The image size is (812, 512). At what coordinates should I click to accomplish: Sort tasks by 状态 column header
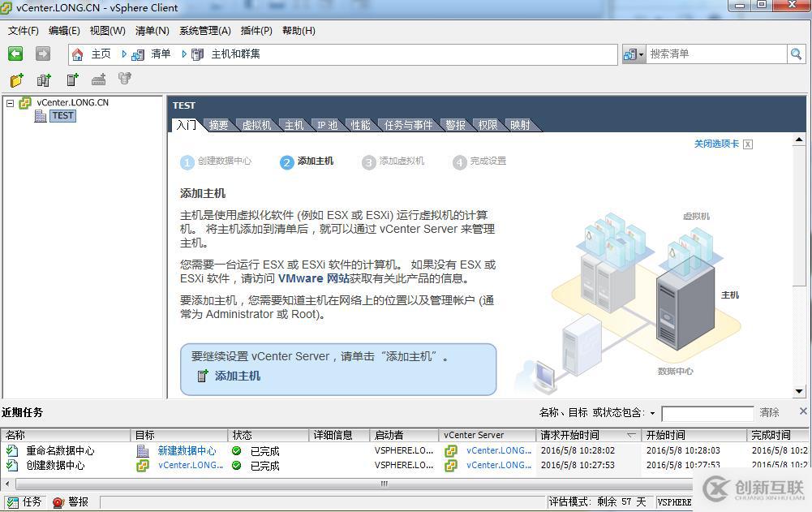point(269,435)
